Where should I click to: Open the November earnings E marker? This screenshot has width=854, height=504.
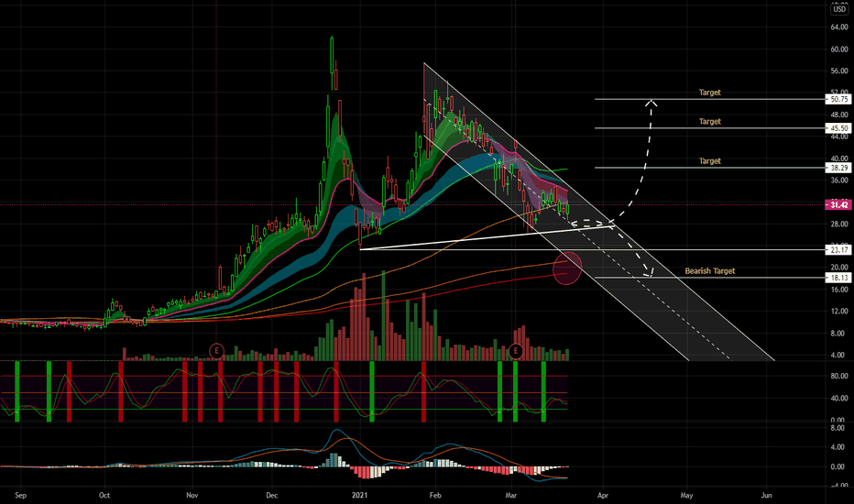[217, 351]
